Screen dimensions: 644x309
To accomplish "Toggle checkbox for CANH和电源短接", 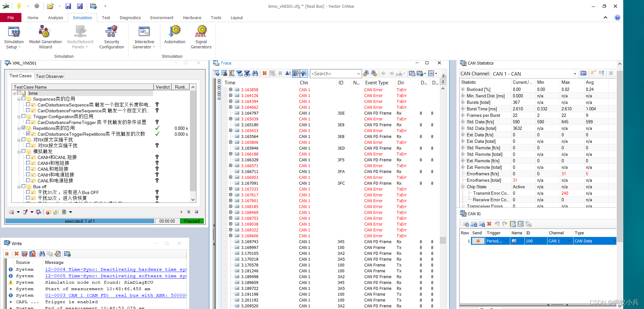I will coord(28,175).
